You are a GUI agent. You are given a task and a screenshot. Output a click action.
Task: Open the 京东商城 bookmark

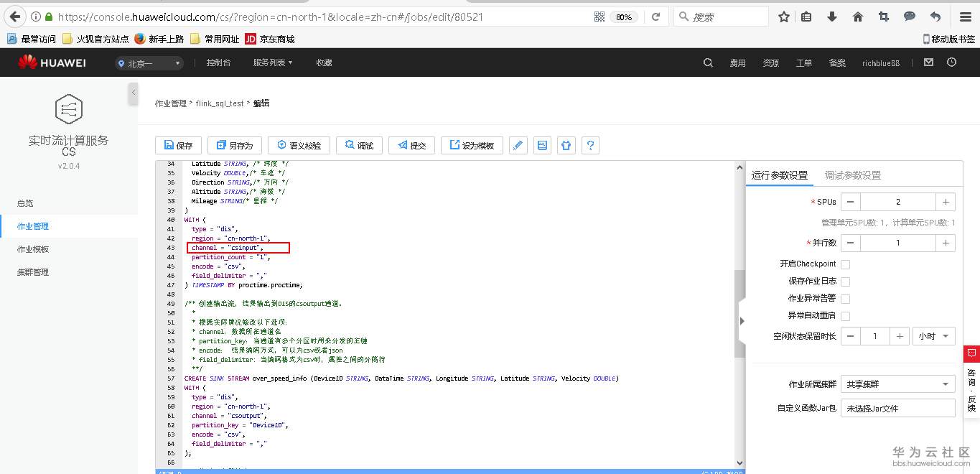[x=270, y=39]
